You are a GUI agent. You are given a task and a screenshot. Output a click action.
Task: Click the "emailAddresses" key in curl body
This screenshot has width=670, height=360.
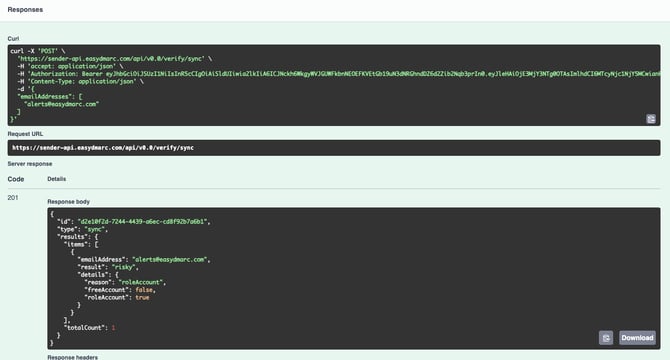[44, 97]
